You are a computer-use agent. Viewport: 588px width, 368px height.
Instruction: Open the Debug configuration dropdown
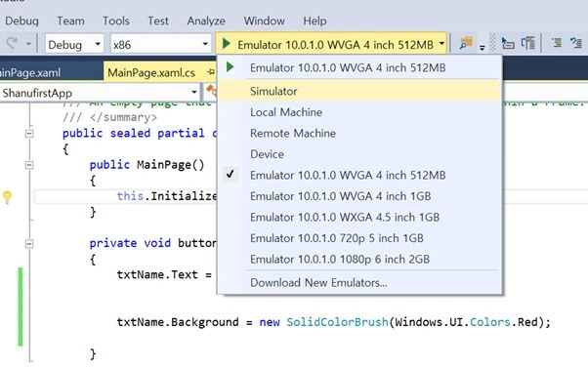tap(74, 45)
